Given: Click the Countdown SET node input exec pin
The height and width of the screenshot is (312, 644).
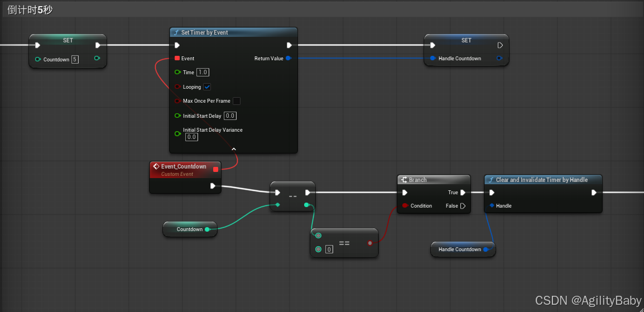Looking at the screenshot, I should tap(37, 45).
